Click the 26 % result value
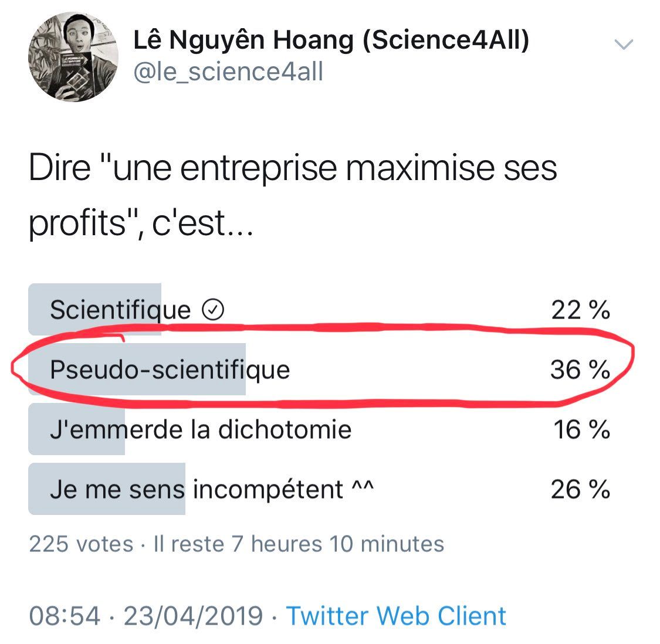This screenshot has height=644, width=660. pyautogui.click(x=580, y=489)
